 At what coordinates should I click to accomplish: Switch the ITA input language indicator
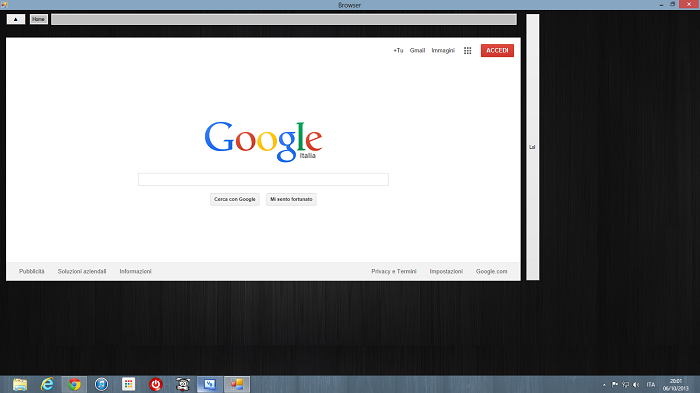651,385
